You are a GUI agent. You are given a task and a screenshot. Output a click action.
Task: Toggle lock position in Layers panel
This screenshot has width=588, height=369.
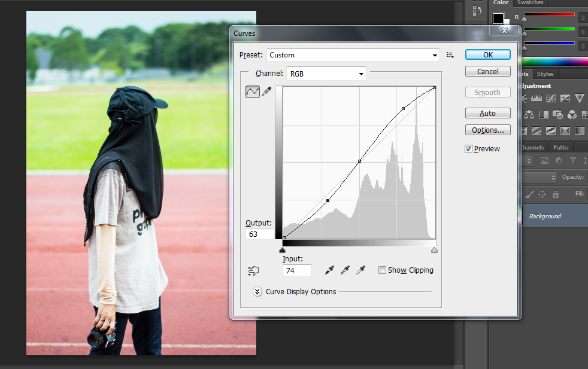click(x=542, y=194)
